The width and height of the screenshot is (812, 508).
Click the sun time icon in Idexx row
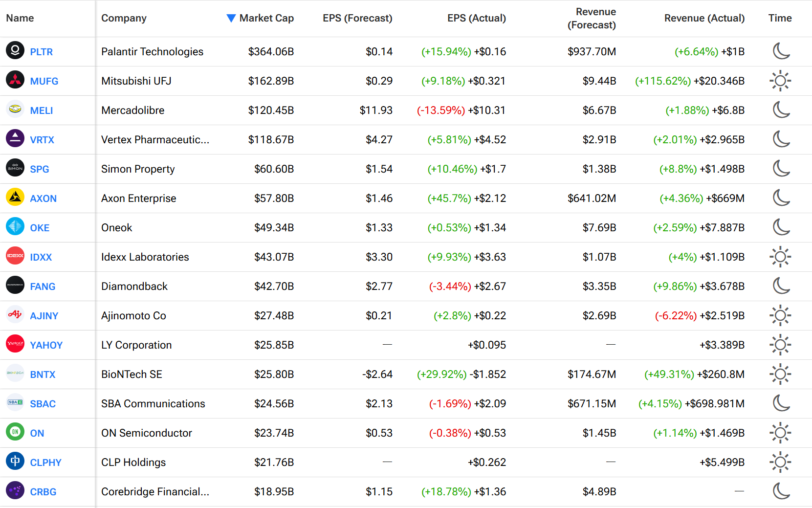point(780,257)
